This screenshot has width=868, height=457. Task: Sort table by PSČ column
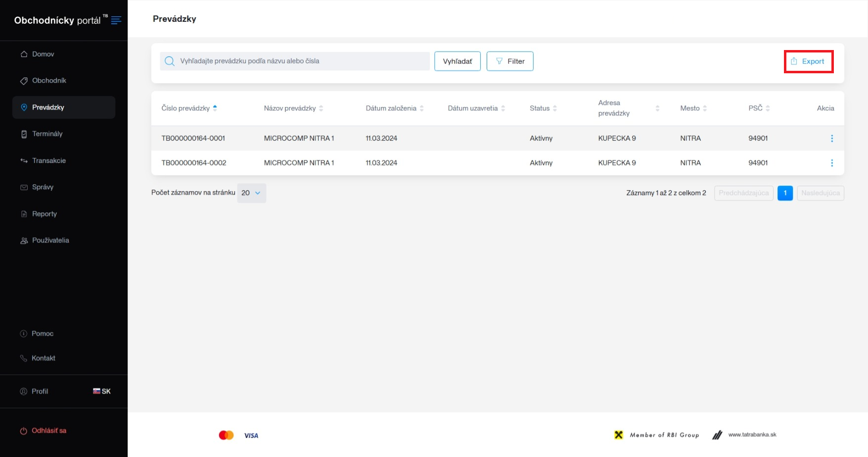pyautogui.click(x=768, y=108)
